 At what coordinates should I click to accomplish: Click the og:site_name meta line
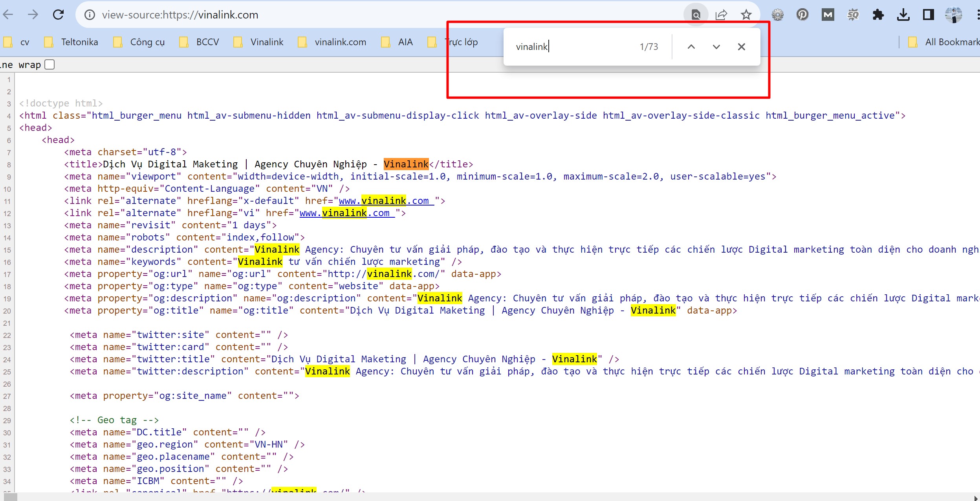(x=185, y=396)
